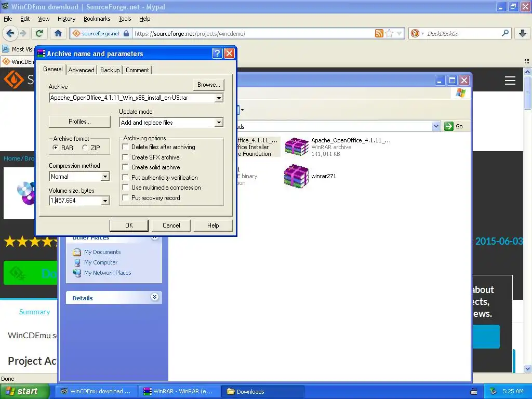Open the Downloads arrow icon in toolbar
This screenshot has height=399, width=532.
[523, 33]
